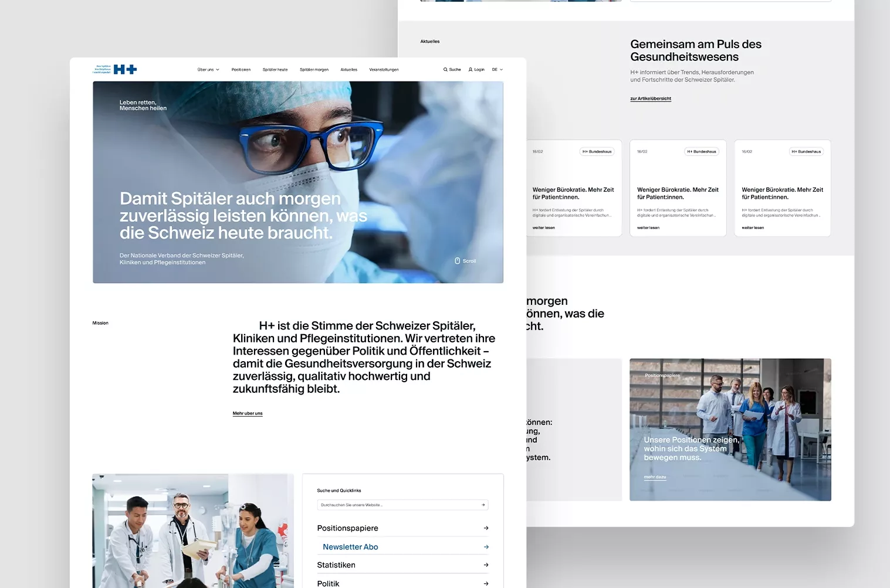Click the Durchsuchen Sie unsere Website field
890x588 pixels.
coord(402,505)
